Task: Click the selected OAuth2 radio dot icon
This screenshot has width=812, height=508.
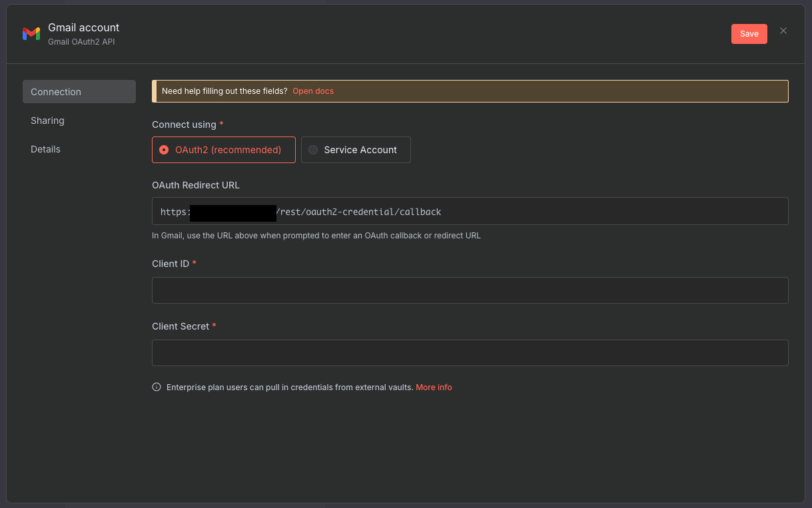Action: tap(164, 150)
